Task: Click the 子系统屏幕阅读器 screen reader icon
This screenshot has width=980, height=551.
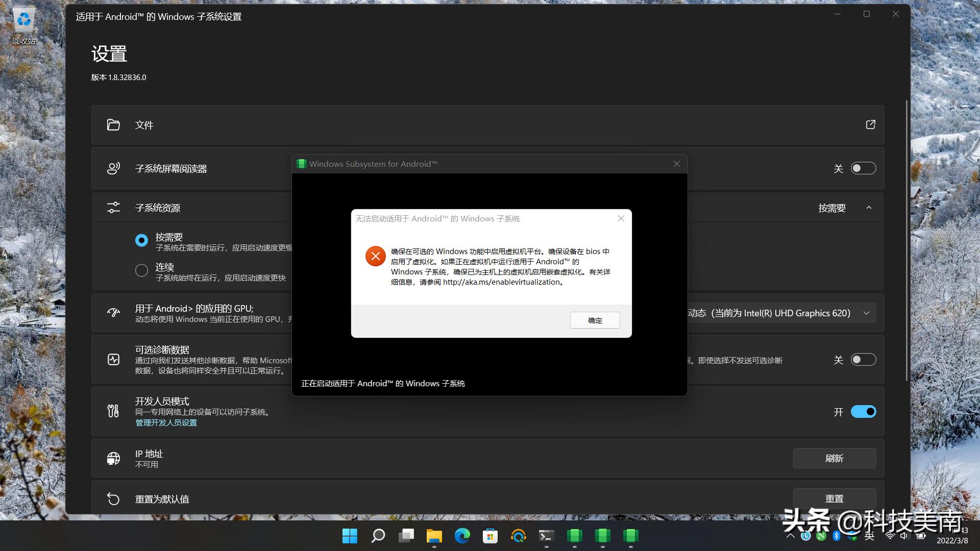Action: point(113,168)
